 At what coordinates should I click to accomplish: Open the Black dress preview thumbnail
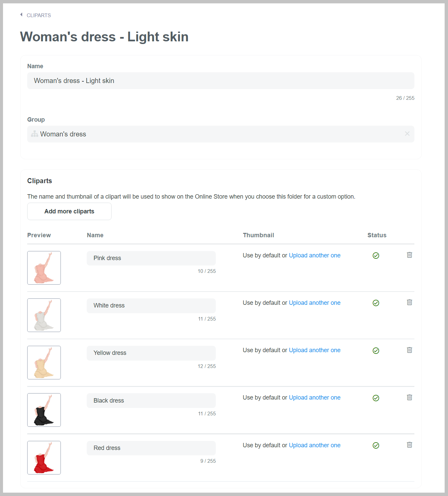click(x=44, y=410)
